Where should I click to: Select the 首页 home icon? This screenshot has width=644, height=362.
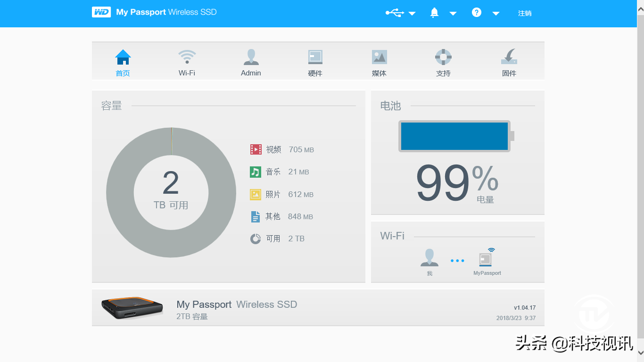(123, 57)
